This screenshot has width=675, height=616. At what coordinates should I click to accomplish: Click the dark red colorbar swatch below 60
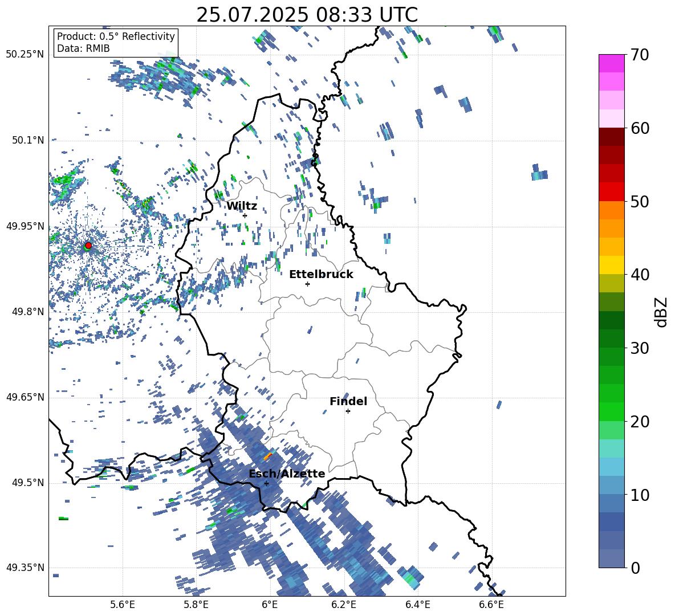611,137
